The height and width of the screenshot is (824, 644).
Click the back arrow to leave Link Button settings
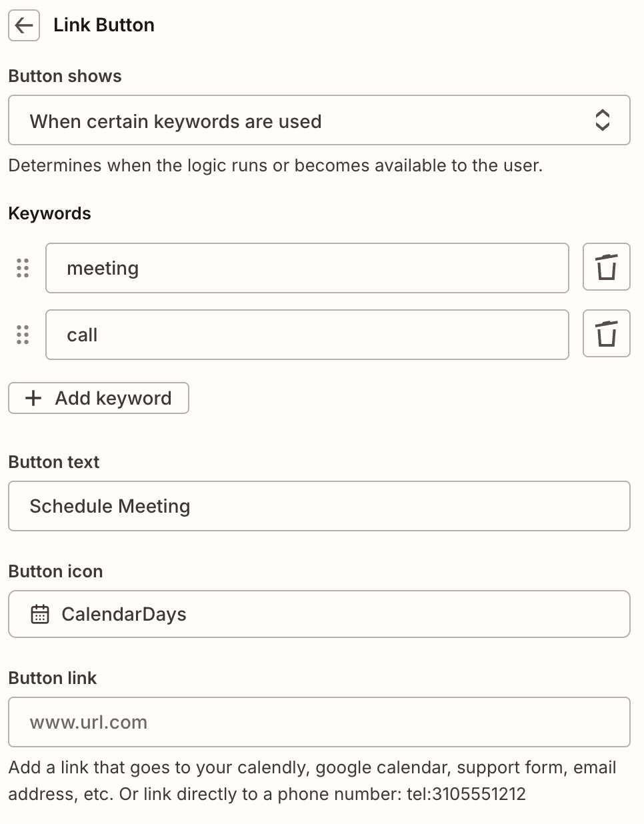click(x=23, y=25)
